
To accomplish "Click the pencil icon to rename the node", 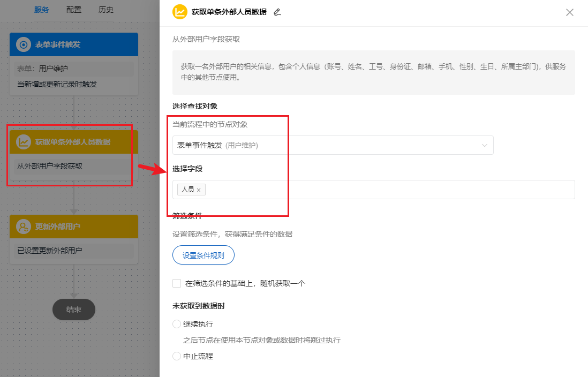I will tap(277, 11).
